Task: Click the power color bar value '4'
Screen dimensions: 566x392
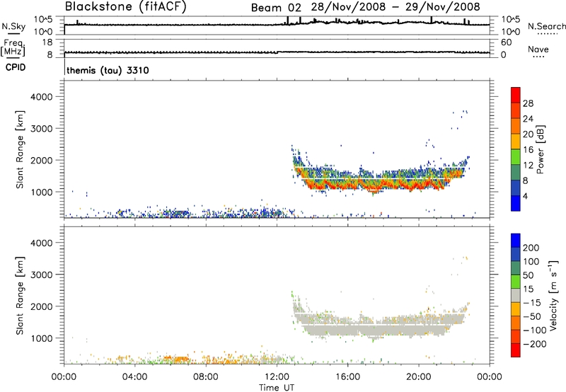Action: point(525,196)
